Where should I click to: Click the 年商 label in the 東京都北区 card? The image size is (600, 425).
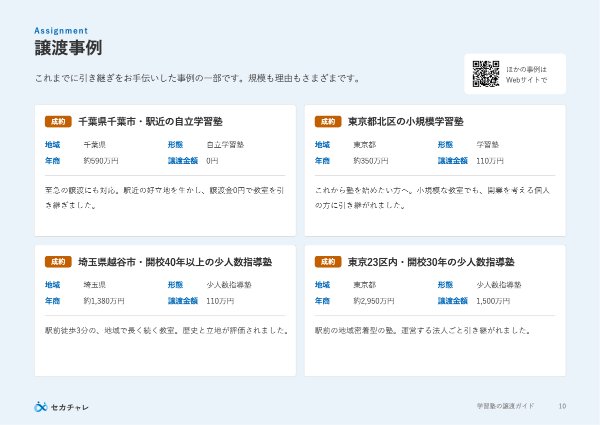click(x=323, y=161)
